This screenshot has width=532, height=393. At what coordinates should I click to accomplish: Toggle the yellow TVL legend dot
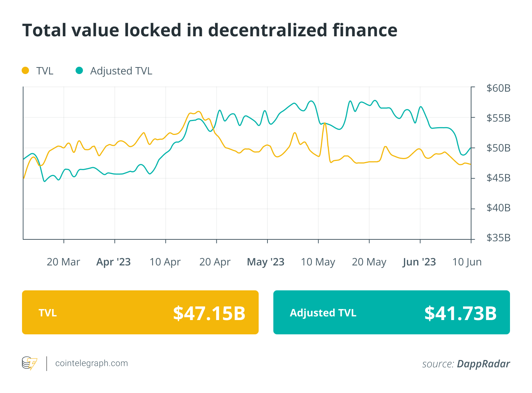click(25, 70)
